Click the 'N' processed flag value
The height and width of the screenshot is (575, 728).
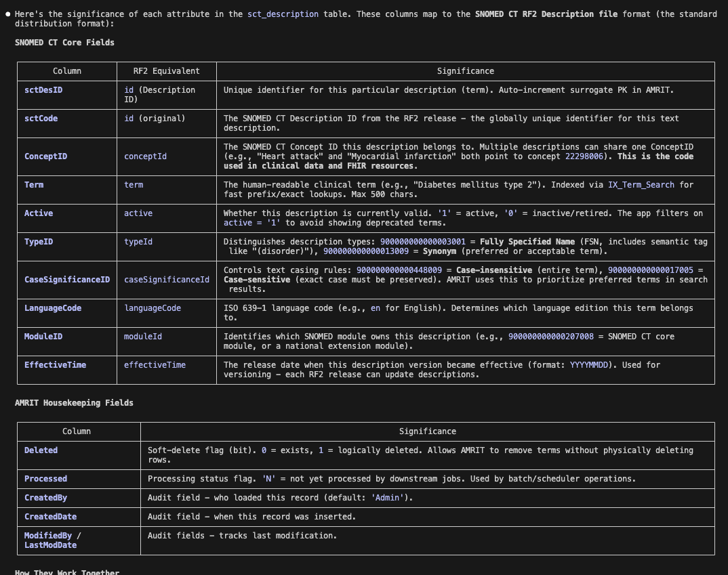pos(268,479)
